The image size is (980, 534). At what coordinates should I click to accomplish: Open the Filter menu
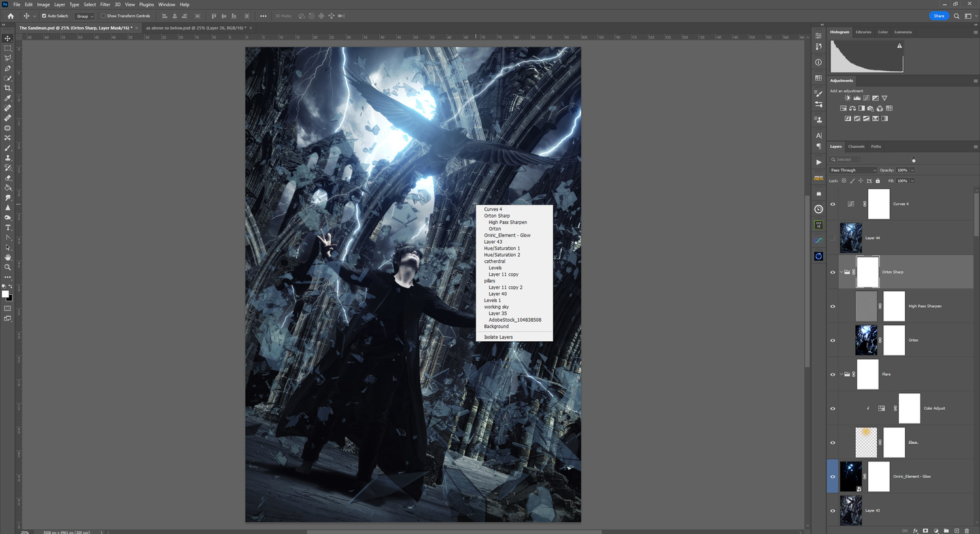[105, 5]
